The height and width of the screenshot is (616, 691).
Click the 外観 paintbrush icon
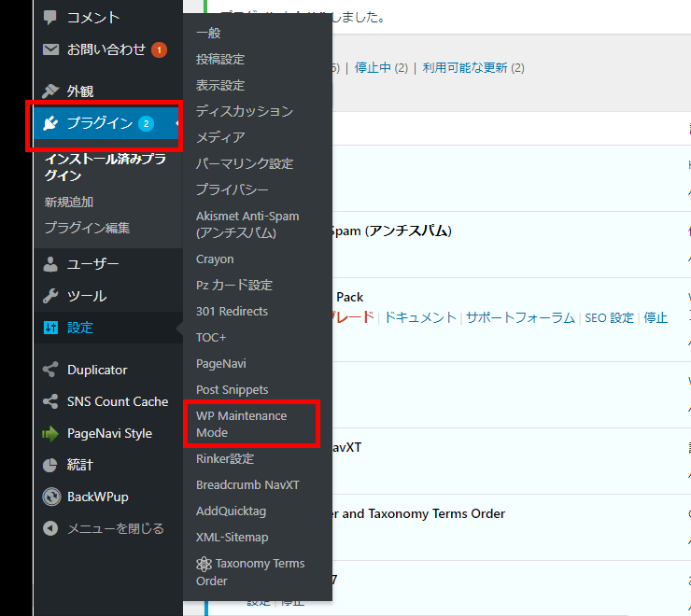50,91
